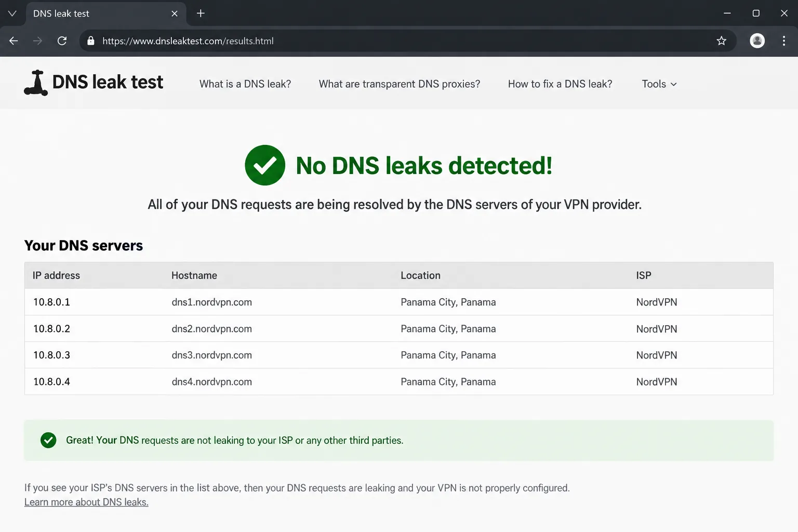This screenshot has width=798, height=532.
Task: Click the DNS leak test site title
Action: pyautogui.click(x=108, y=82)
